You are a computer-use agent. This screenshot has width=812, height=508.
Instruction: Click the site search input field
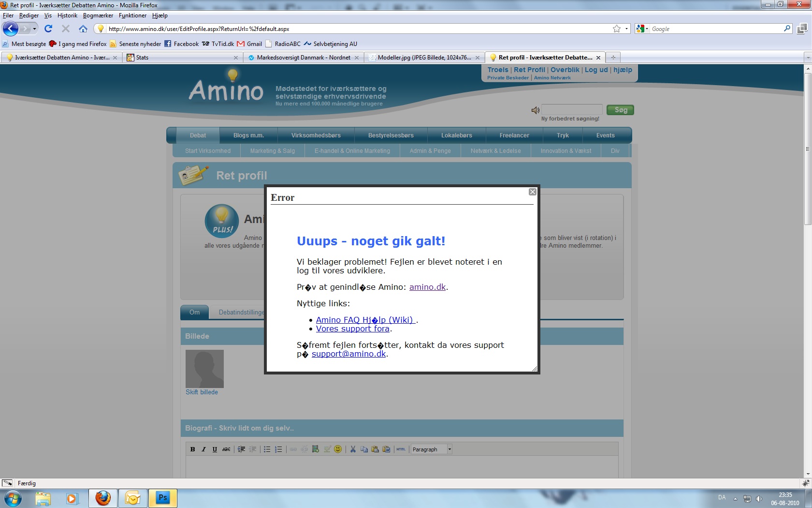pos(572,109)
